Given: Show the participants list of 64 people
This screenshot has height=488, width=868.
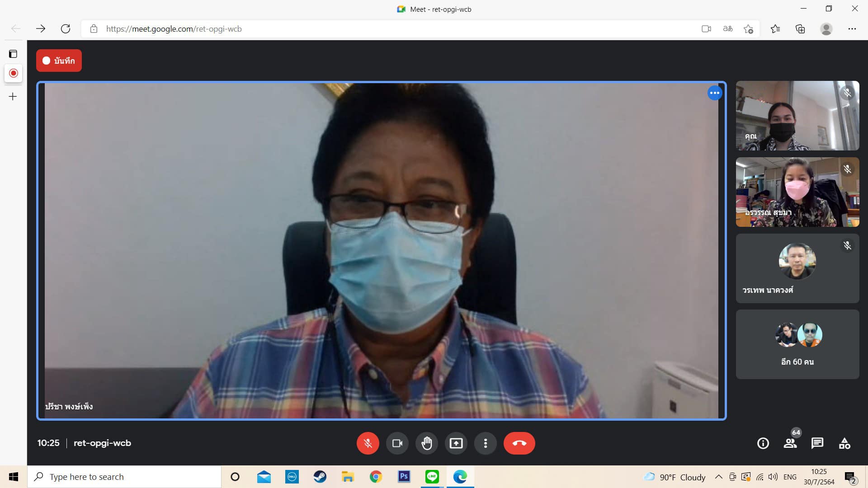Looking at the screenshot, I should [790, 443].
